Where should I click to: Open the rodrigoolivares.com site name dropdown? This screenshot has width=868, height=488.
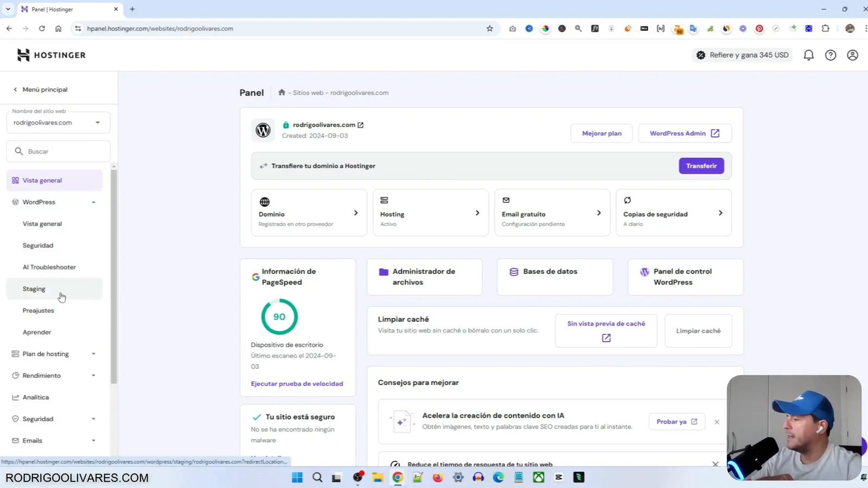[97, 122]
